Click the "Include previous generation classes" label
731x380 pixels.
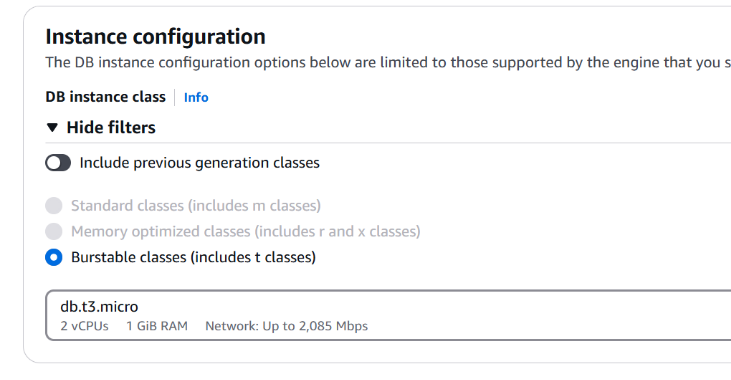(x=200, y=163)
